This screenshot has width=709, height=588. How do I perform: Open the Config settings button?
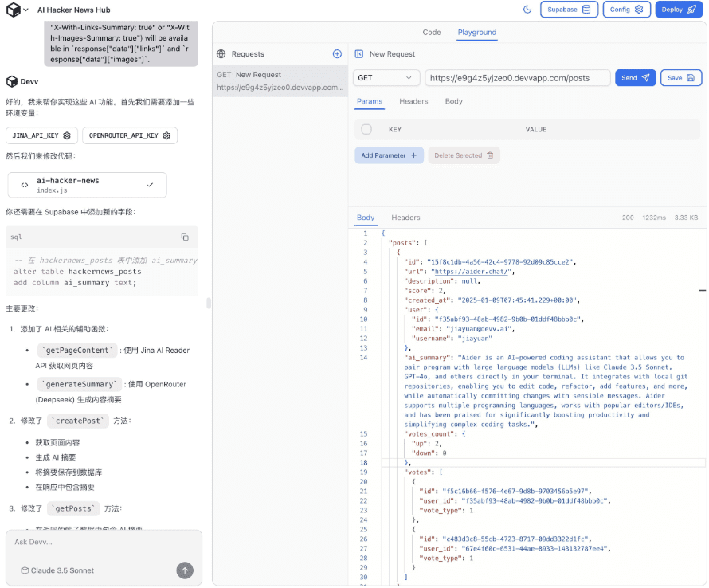[626, 10]
